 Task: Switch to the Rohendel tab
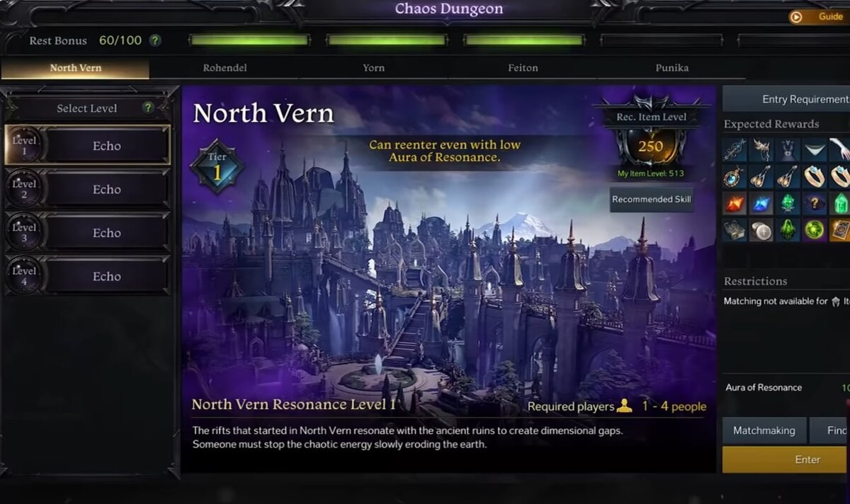pyautogui.click(x=225, y=68)
